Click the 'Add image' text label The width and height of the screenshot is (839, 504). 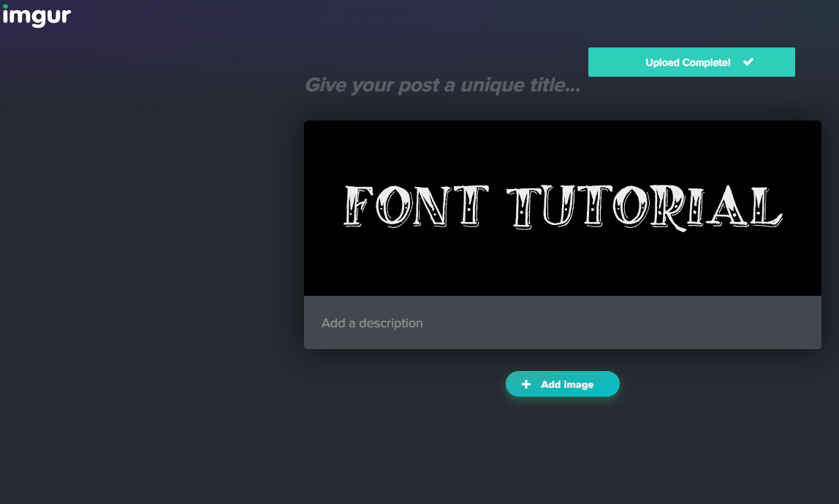pyautogui.click(x=567, y=385)
